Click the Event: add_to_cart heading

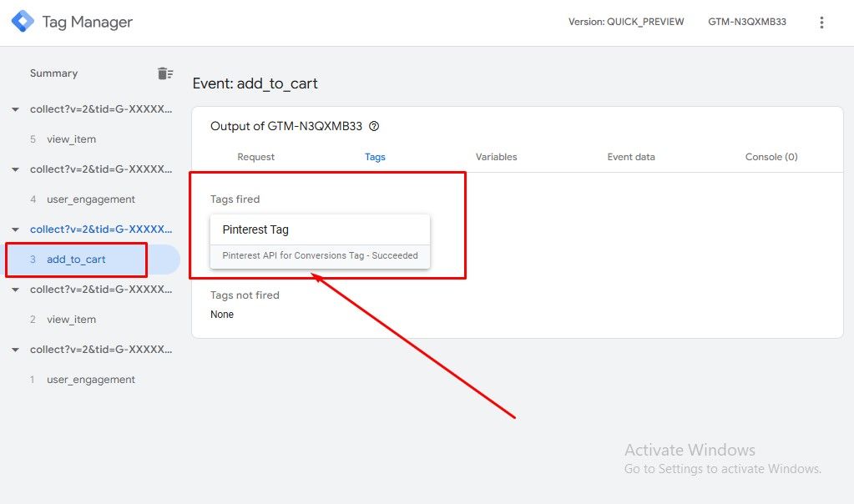(255, 83)
